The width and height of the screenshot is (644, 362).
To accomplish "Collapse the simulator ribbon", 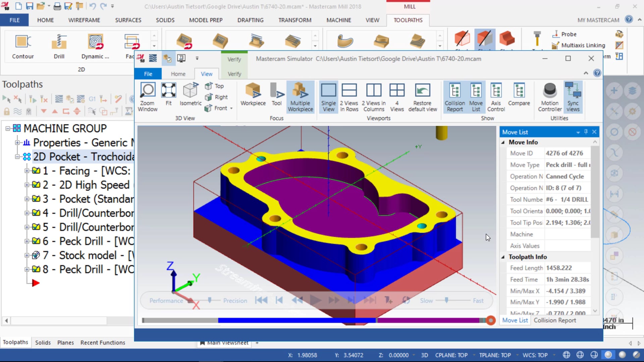I will [586, 73].
